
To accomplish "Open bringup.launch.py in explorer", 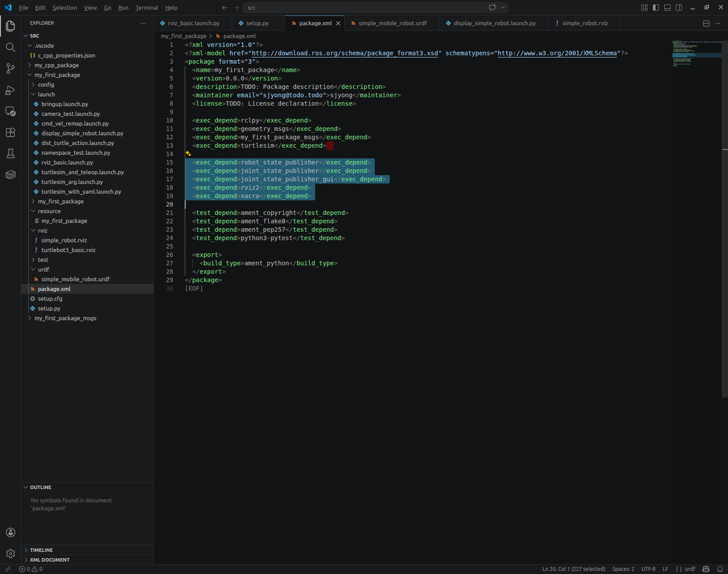I will pyautogui.click(x=65, y=104).
